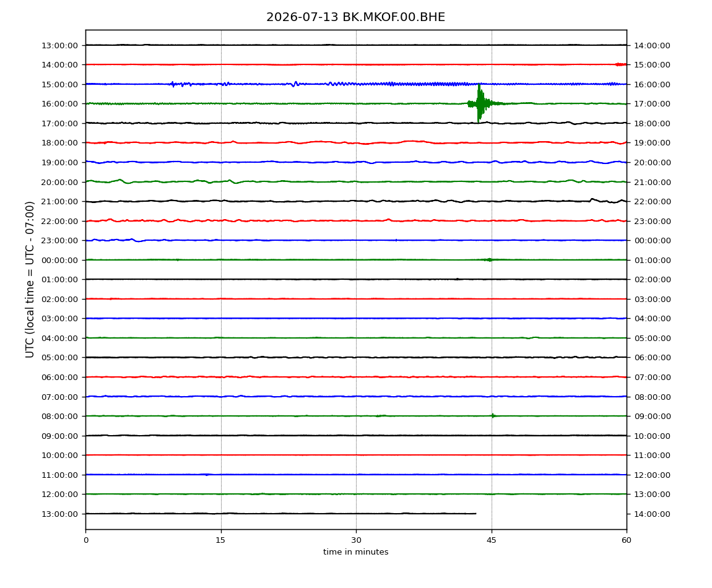Click the bump on the 20:00:00 green trace start

point(120,181)
